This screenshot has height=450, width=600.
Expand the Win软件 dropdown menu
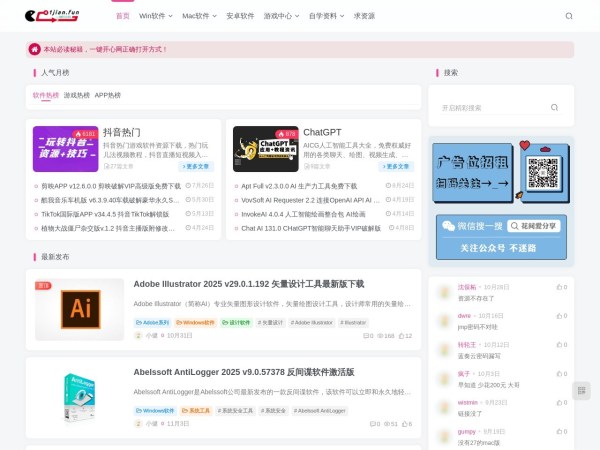tap(156, 16)
